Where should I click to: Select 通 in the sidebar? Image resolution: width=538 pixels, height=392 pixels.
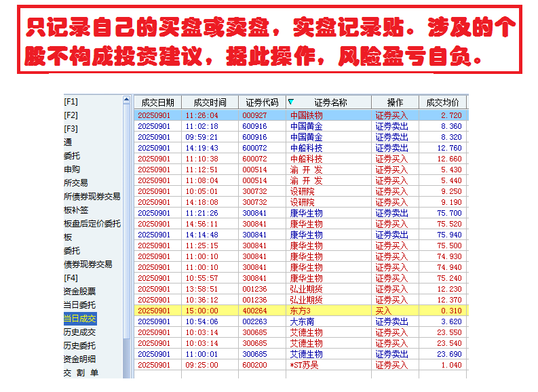click(x=68, y=142)
